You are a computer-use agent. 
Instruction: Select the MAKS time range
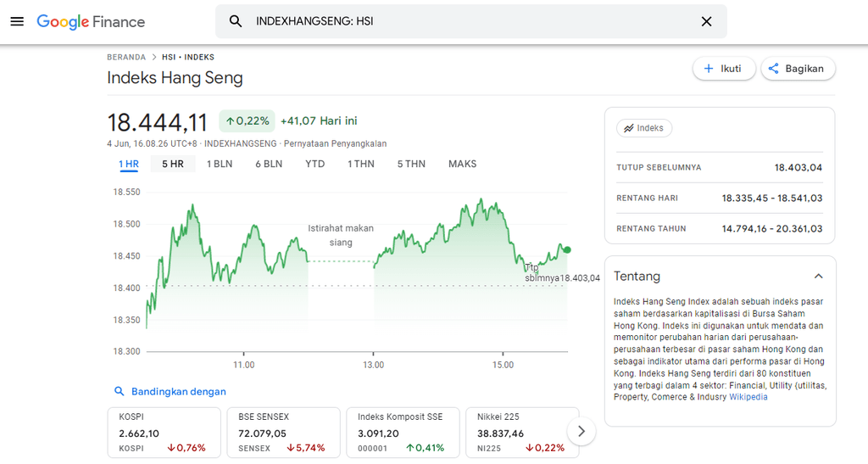click(x=462, y=164)
